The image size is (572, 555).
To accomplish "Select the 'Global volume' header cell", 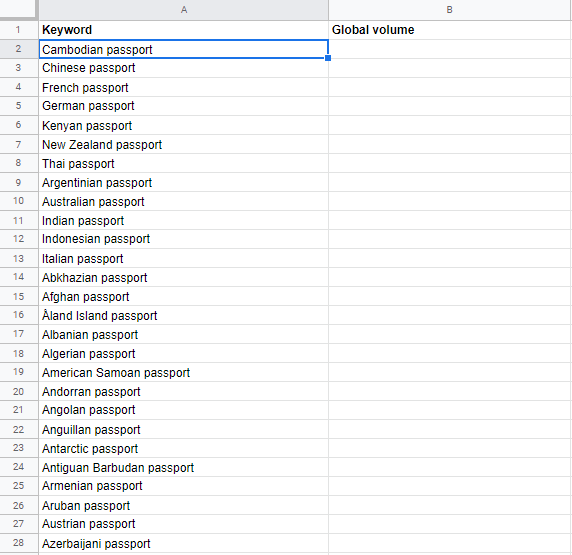I will (x=450, y=30).
